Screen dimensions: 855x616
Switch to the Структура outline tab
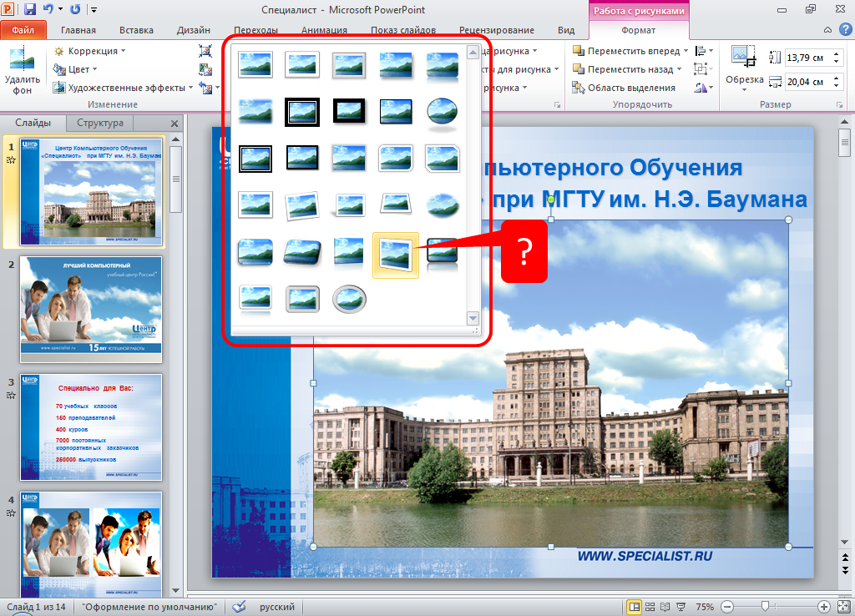[99, 123]
